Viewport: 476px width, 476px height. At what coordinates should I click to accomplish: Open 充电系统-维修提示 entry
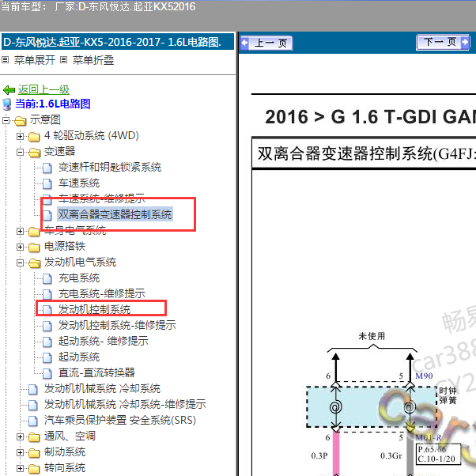pyautogui.click(x=102, y=294)
